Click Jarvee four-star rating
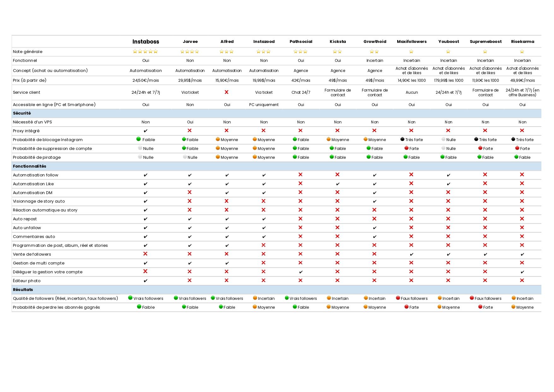 click(190, 51)
